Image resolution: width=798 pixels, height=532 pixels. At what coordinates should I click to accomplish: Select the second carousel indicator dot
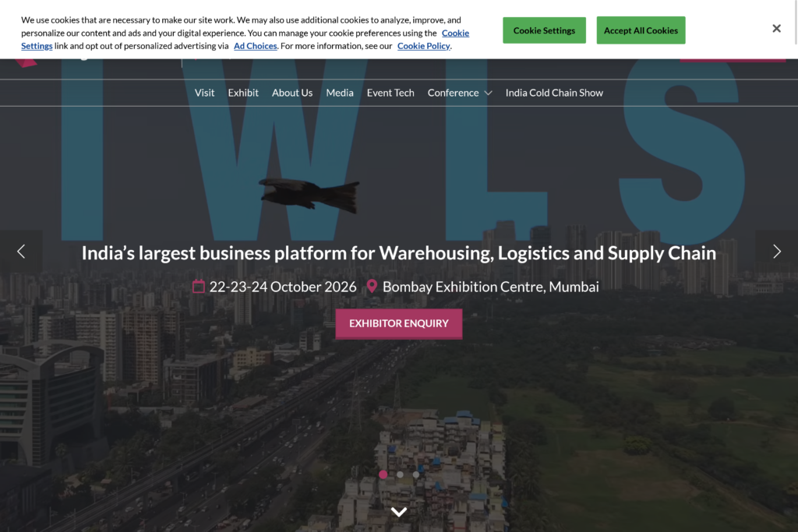[x=400, y=474]
